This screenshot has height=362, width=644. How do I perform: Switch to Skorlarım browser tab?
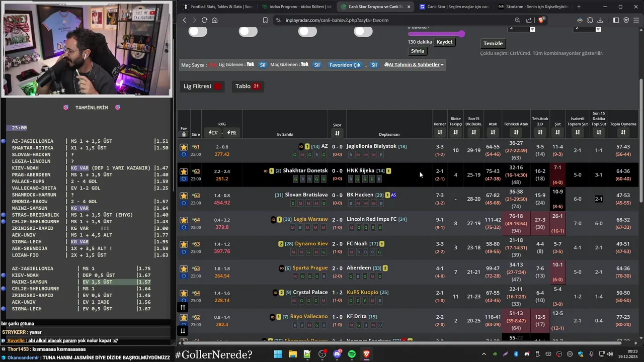533,7
